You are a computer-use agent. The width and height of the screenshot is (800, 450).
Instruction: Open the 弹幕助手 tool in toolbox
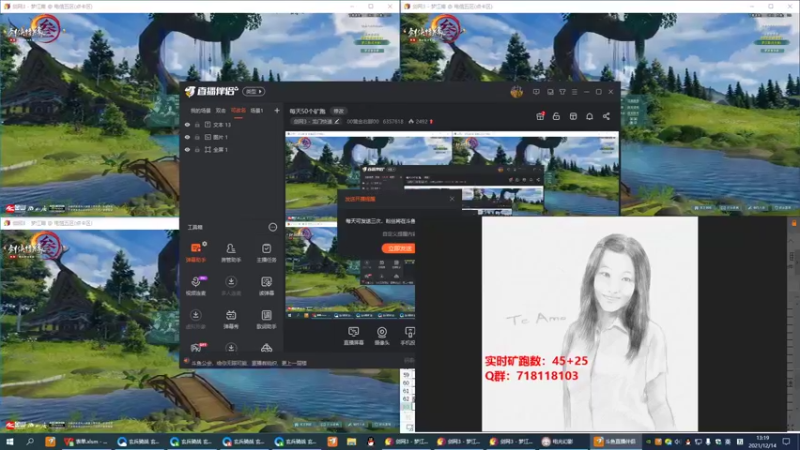(196, 252)
